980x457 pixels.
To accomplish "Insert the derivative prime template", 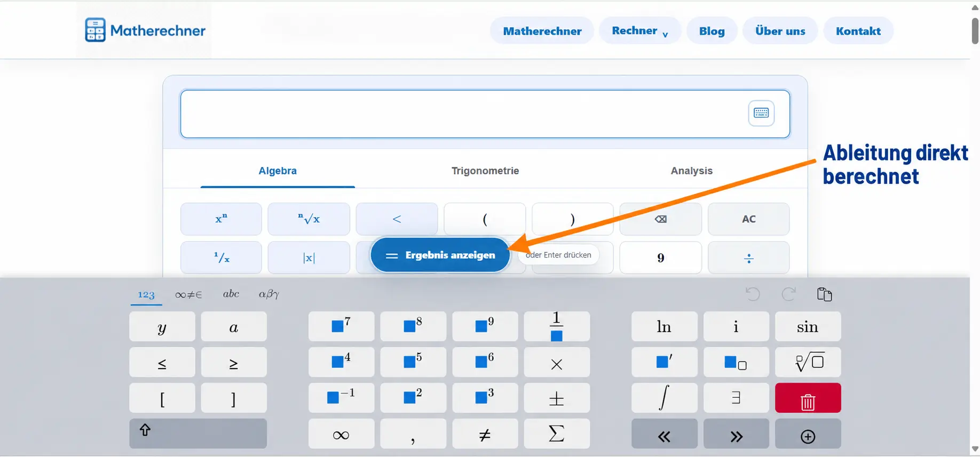I will [x=664, y=362].
